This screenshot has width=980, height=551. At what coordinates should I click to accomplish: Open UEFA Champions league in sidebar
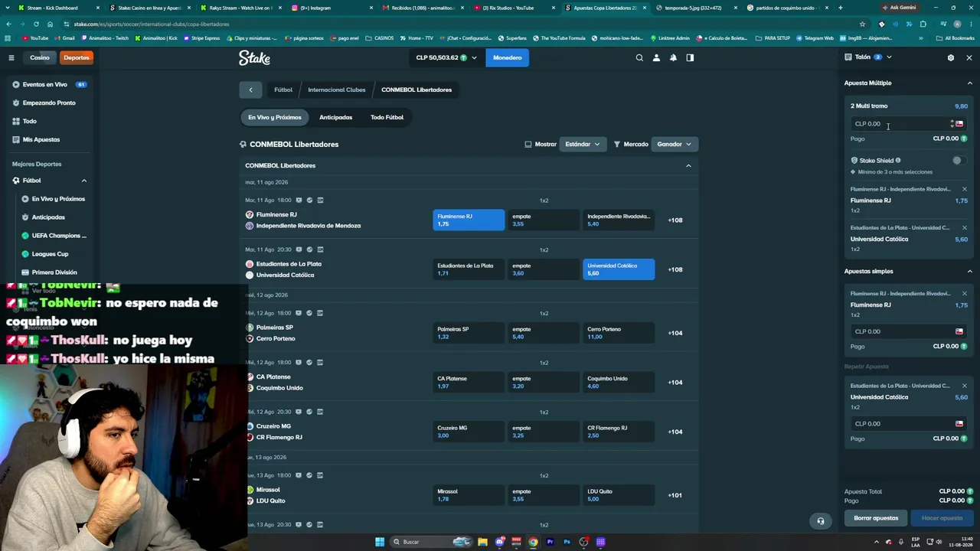(54, 236)
